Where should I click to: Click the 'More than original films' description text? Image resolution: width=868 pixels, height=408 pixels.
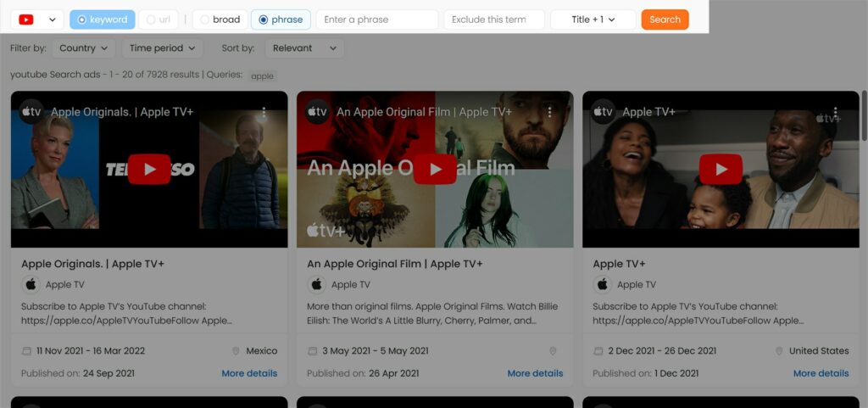432,313
